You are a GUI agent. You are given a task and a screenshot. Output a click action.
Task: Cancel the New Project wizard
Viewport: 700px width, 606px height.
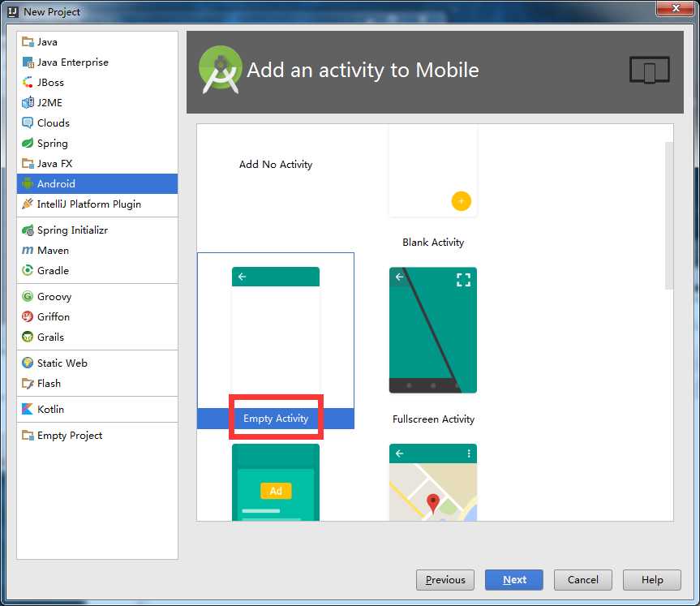[x=582, y=580]
